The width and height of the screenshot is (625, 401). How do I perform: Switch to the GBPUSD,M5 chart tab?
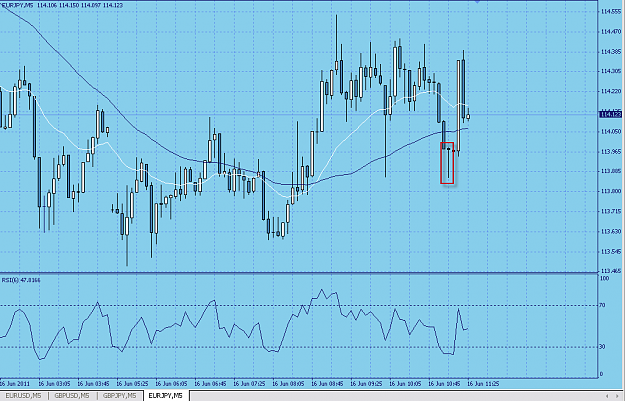click(x=72, y=396)
